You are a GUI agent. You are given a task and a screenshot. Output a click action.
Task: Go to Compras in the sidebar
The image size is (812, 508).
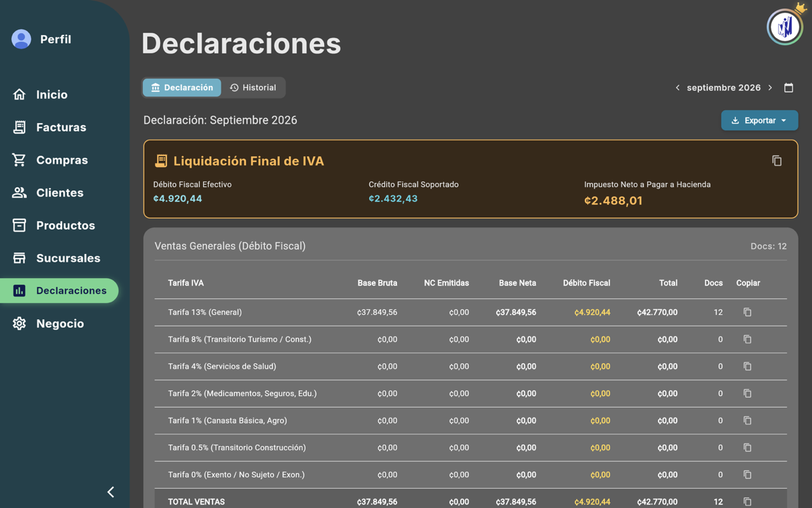pyautogui.click(x=61, y=160)
